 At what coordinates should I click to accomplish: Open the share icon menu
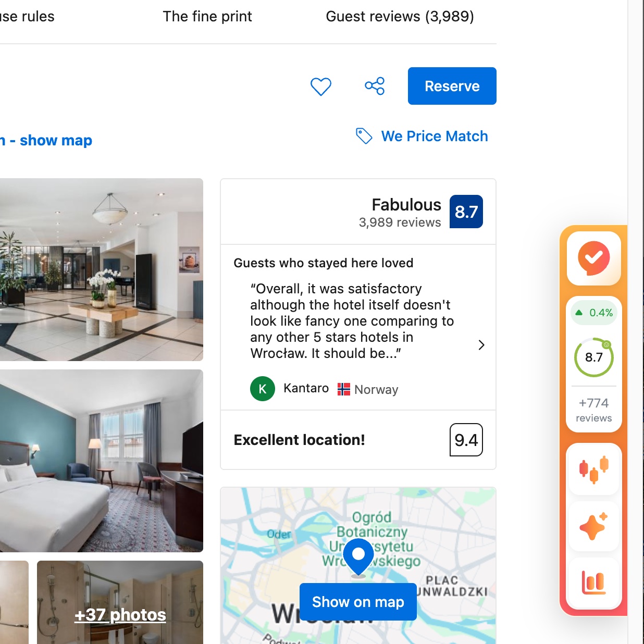click(375, 86)
